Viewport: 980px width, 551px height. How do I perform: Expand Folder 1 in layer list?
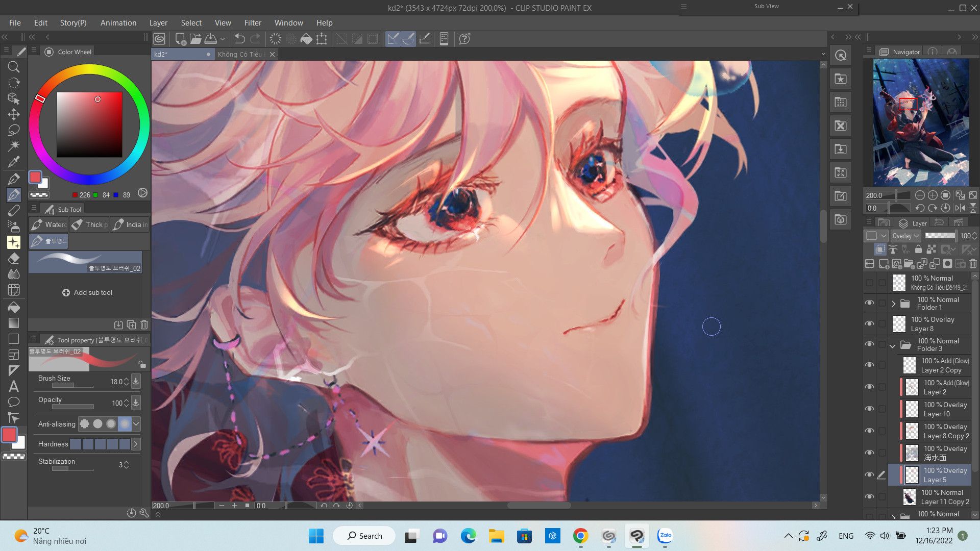[893, 304]
